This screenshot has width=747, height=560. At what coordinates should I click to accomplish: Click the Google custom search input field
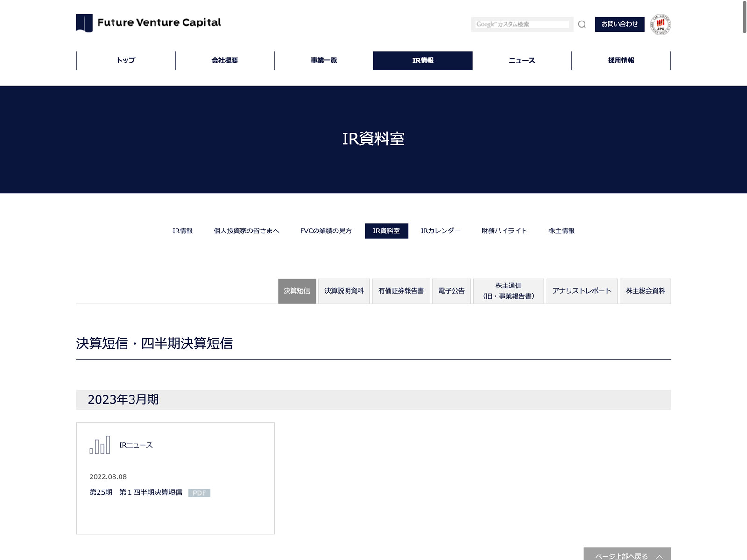pos(522,24)
